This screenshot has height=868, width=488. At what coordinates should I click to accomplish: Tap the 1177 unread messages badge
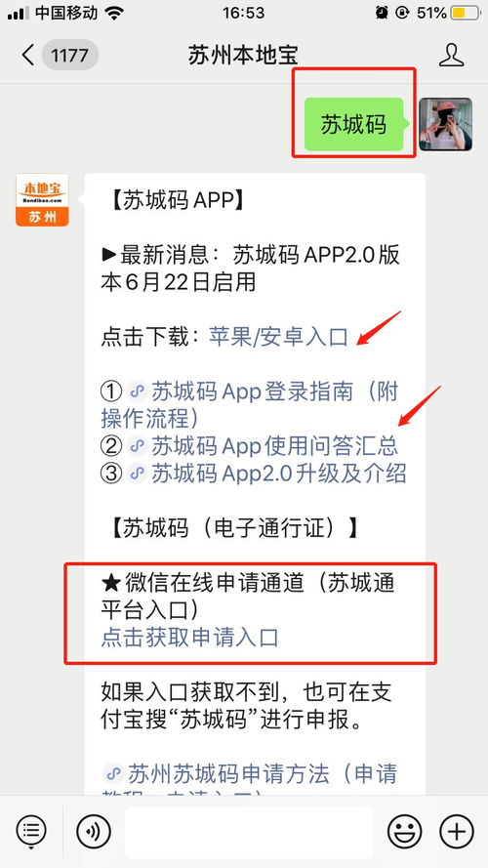coord(70,56)
